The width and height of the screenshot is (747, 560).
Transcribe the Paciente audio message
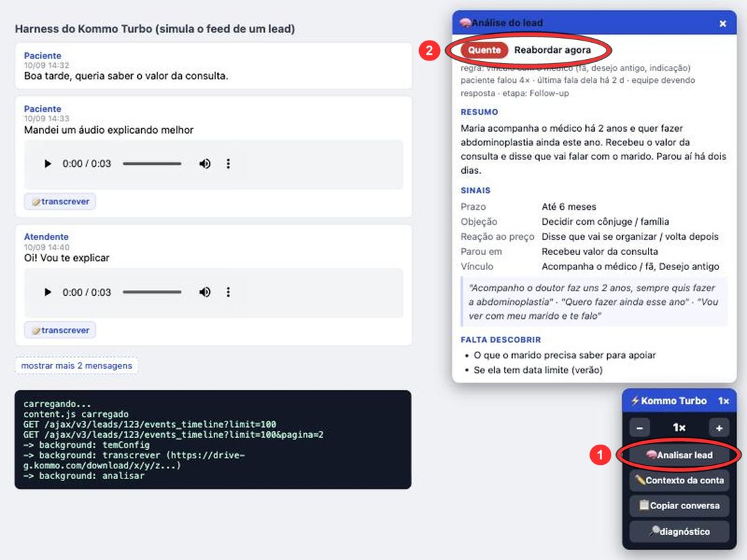[60, 202]
